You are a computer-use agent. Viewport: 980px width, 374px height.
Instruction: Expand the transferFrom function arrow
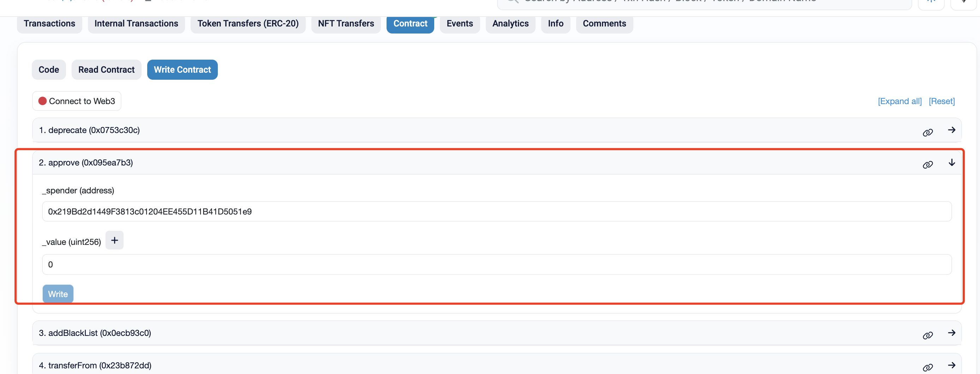951,365
